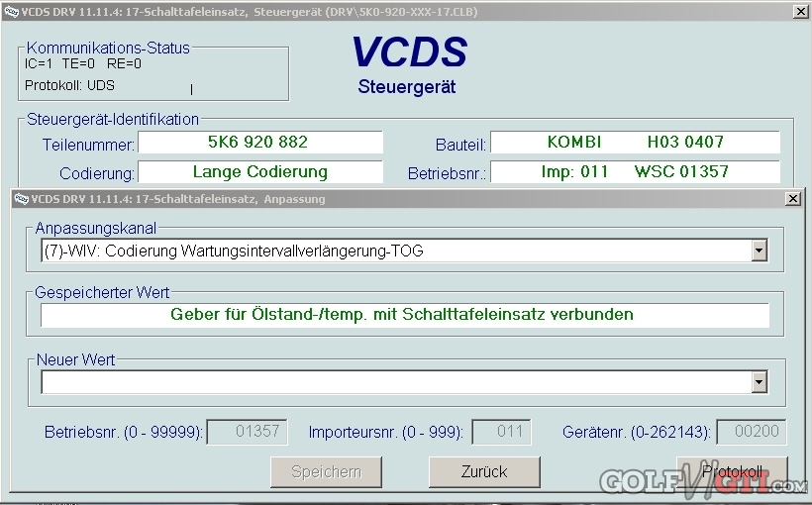Screen dimensions: 812x505
Task: Click the VCDS icon in Anpassung title bar
Action: coord(21,199)
